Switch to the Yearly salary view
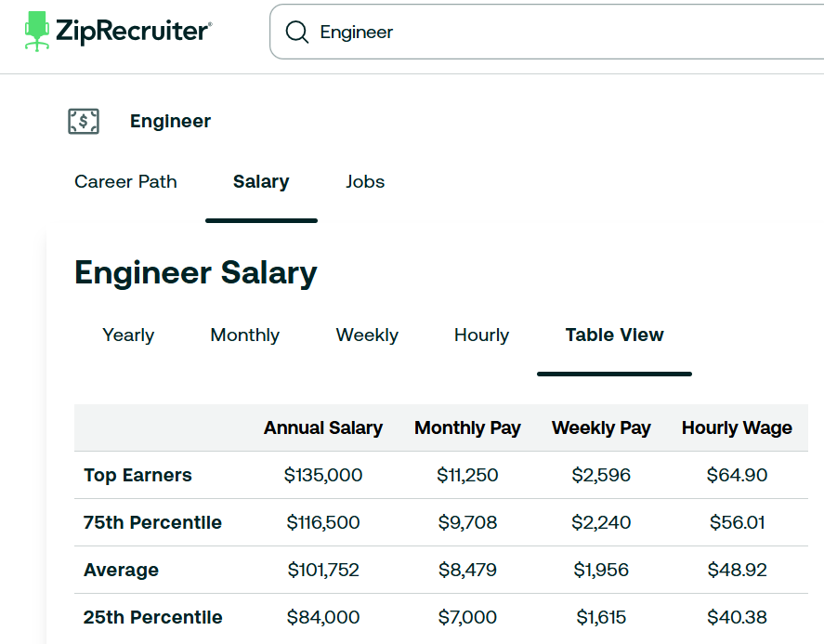824x644 pixels. click(x=127, y=335)
